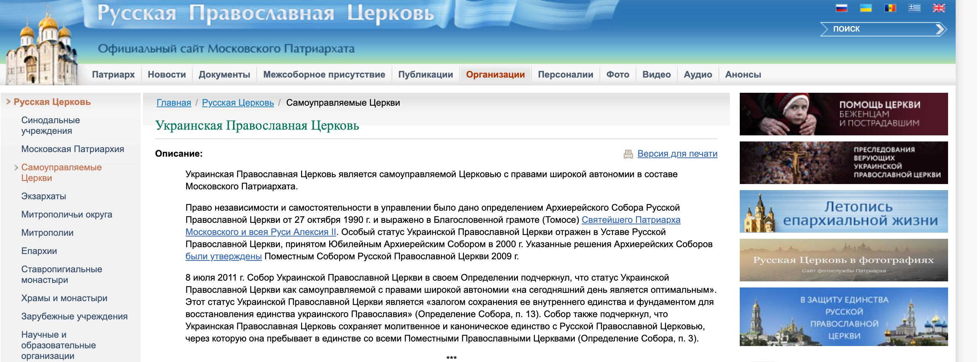Open the были утверждены link in the text
980x362 pixels.
[x=223, y=257]
